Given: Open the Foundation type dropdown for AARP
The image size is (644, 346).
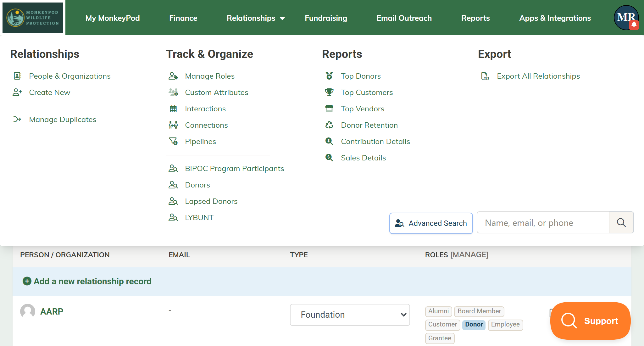Looking at the screenshot, I should coord(349,315).
